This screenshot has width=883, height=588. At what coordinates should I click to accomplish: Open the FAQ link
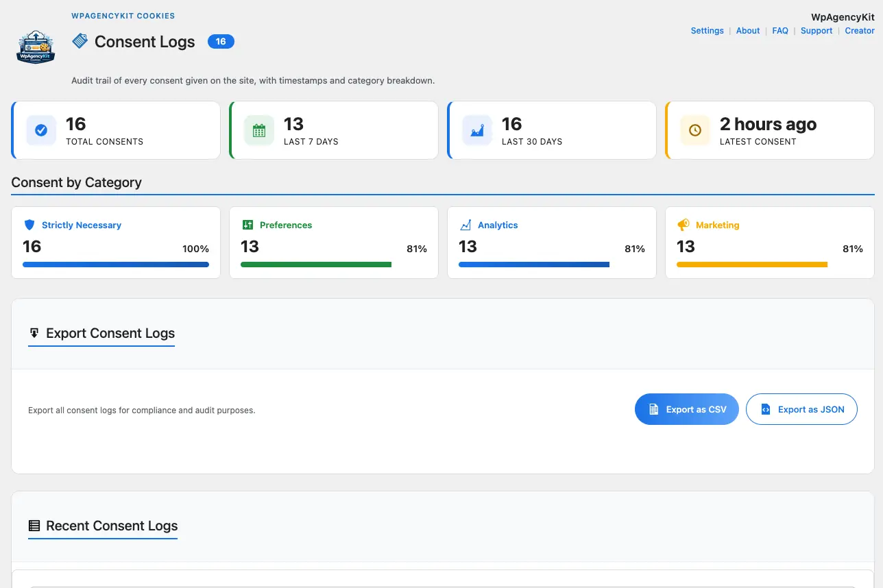(x=780, y=31)
